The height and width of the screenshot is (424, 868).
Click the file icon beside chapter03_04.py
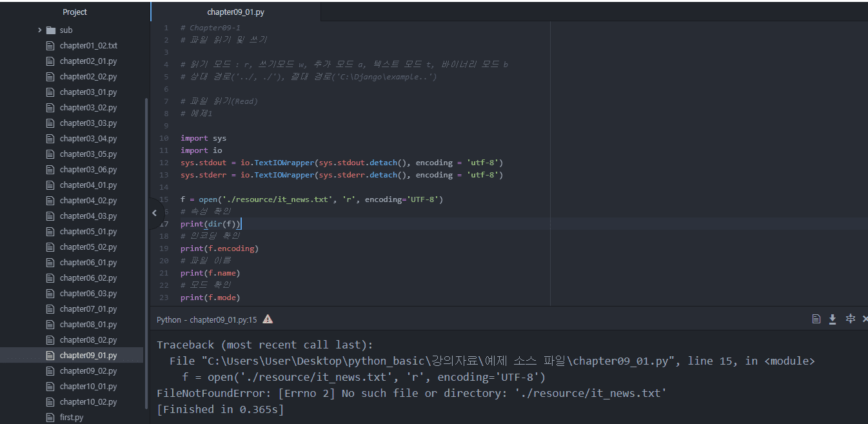point(50,139)
